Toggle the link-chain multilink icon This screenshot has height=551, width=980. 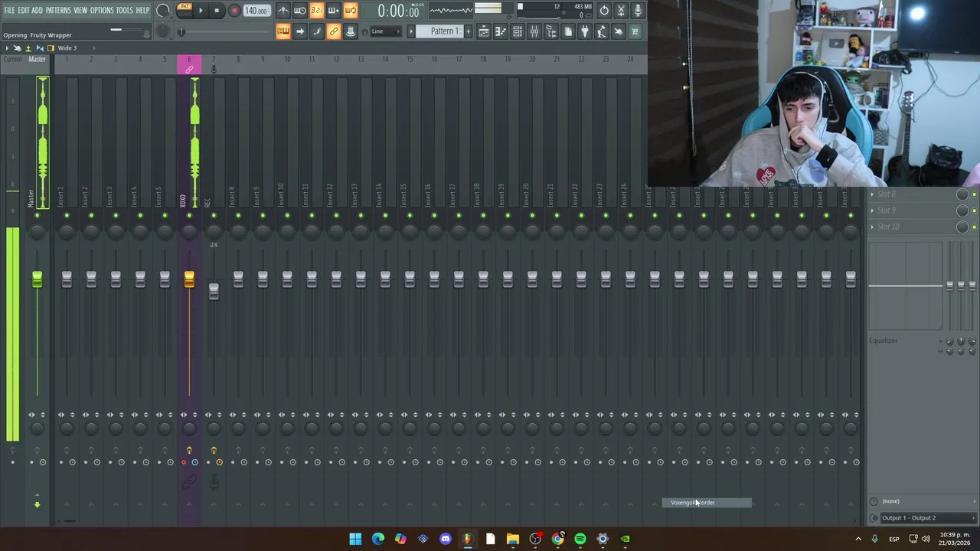(x=334, y=31)
